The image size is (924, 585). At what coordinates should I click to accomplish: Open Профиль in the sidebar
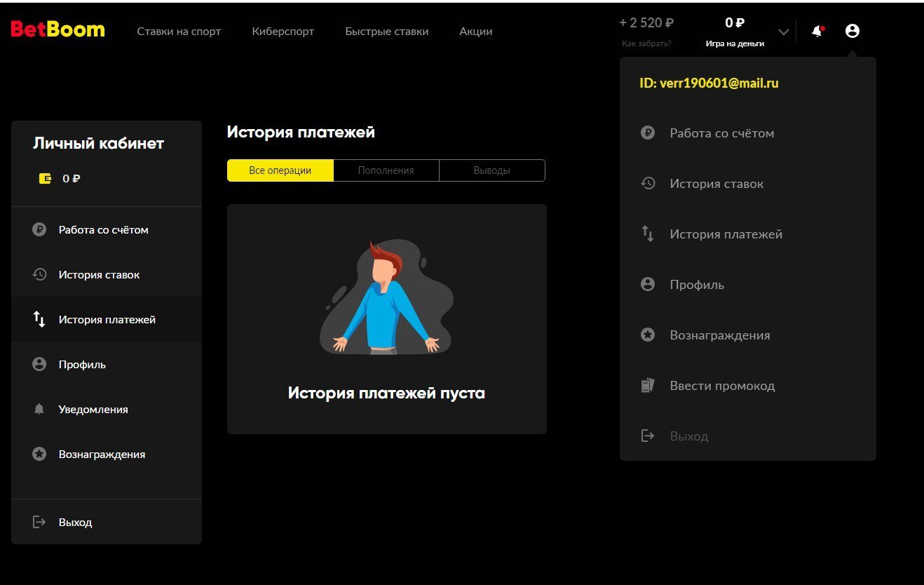click(82, 365)
